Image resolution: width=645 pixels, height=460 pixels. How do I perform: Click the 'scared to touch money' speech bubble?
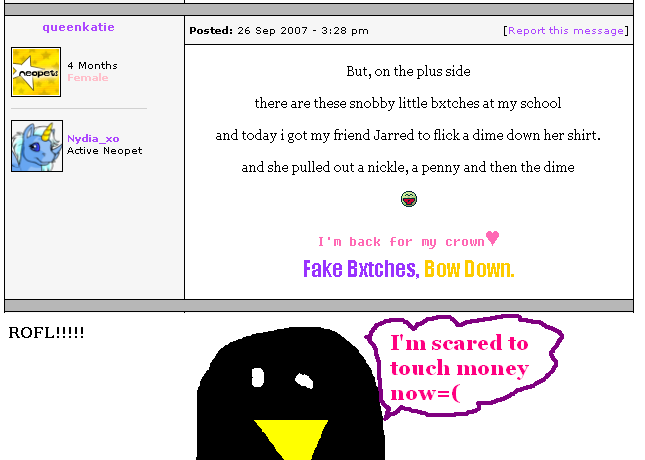pos(464,366)
